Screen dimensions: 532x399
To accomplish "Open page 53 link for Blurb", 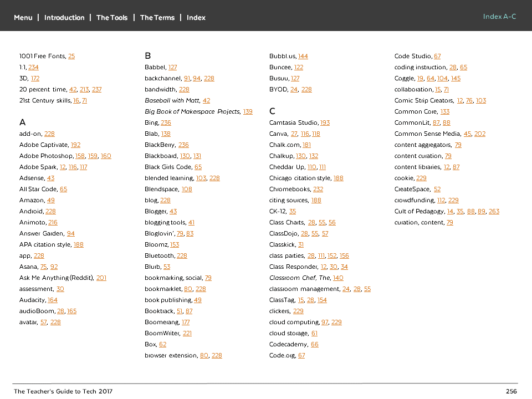I will pos(167,267).
